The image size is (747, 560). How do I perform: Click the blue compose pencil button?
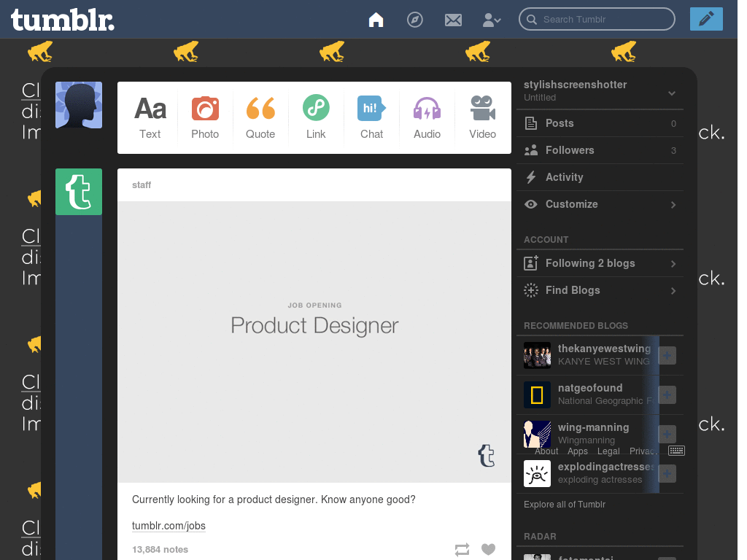[706, 19]
